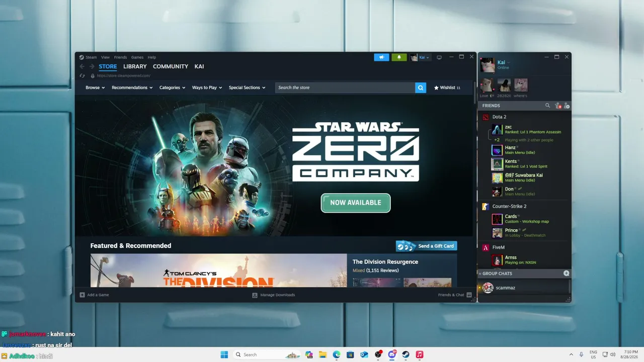The image size is (644, 362).
Task: Click the Counter-Strike 2 group icon
Action: pyautogui.click(x=486, y=207)
